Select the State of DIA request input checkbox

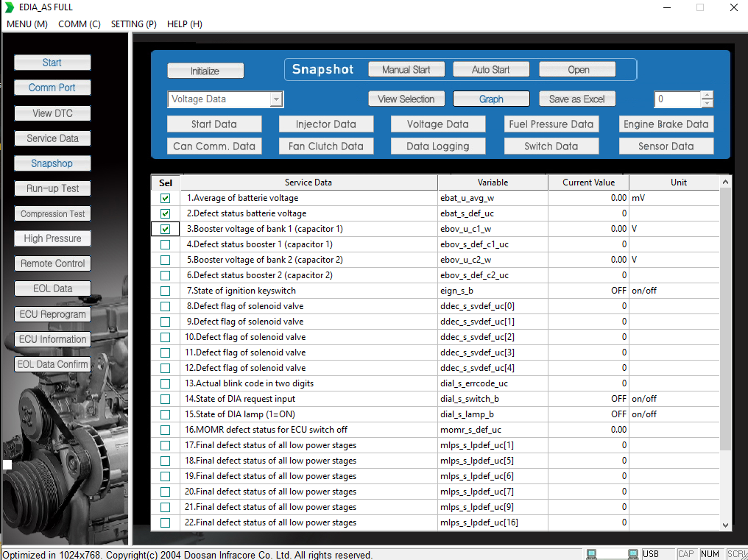[165, 399]
